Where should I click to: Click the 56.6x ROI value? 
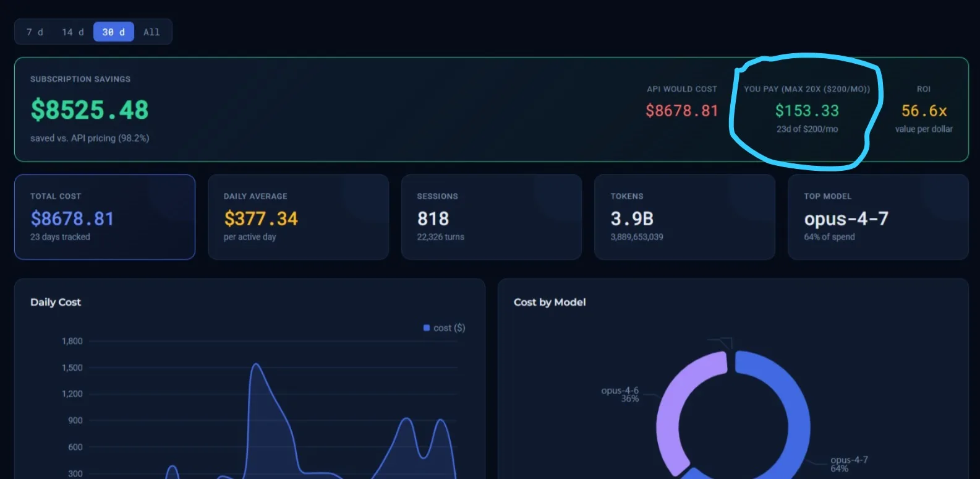924,111
